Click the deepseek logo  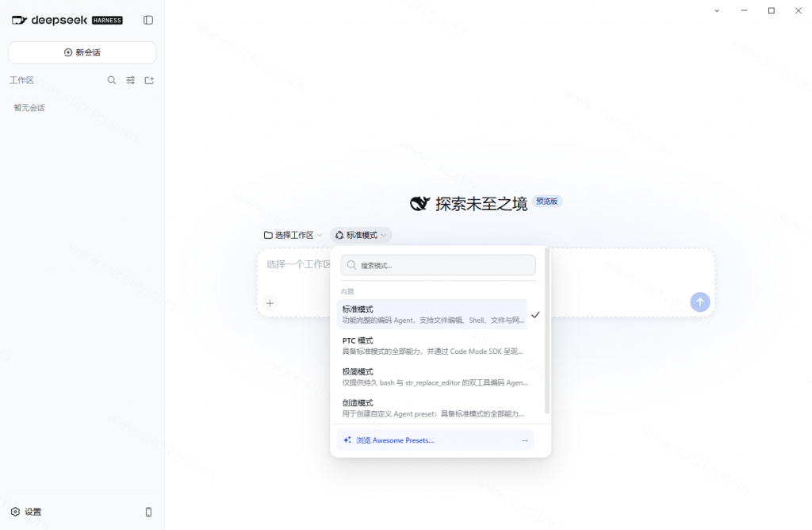click(67, 20)
